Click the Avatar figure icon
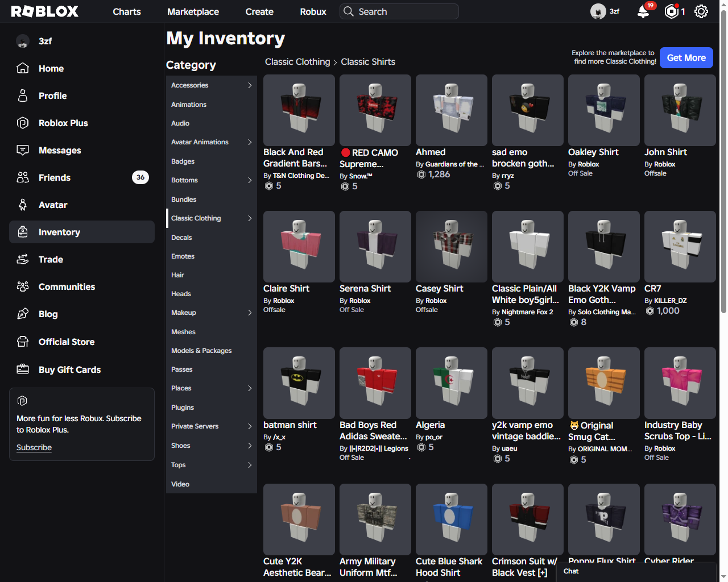The height and width of the screenshot is (582, 728). click(x=23, y=205)
